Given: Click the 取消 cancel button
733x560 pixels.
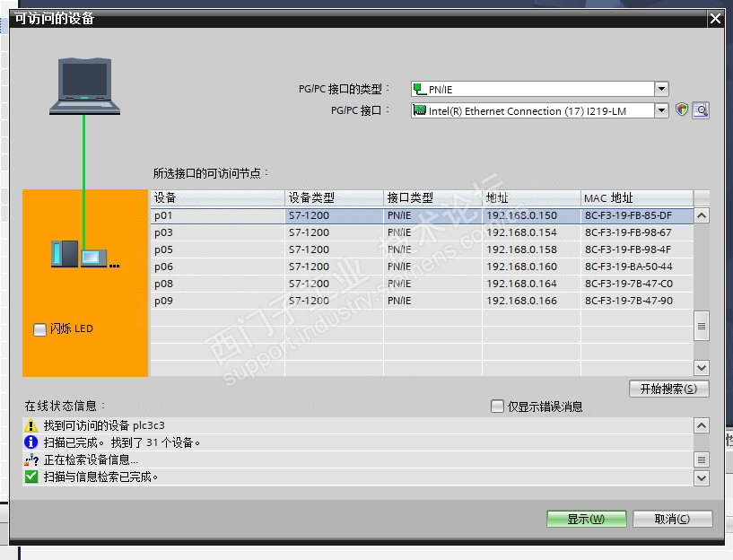Looking at the screenshot, I should pyautogui.click(x=673, y=519).
